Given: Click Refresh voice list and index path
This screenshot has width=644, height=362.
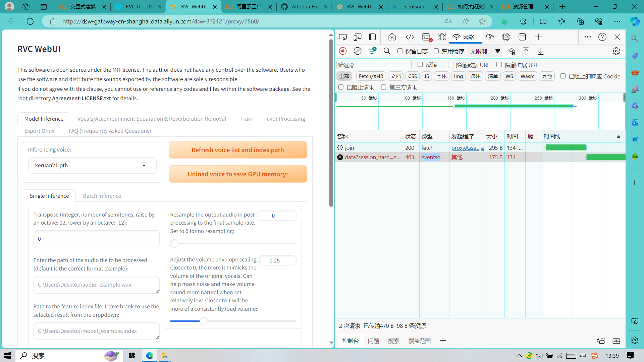Looking at the screenshot, I should [x=238, y=150].
